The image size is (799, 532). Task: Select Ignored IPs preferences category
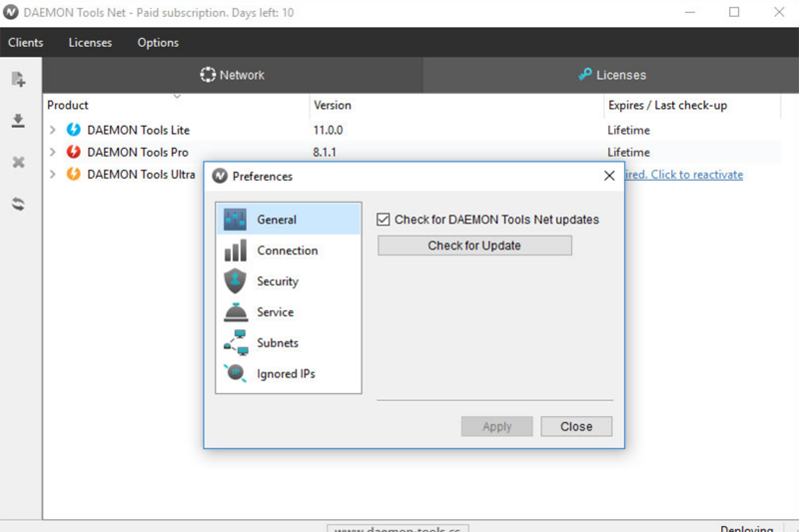[x=289, y=373]
